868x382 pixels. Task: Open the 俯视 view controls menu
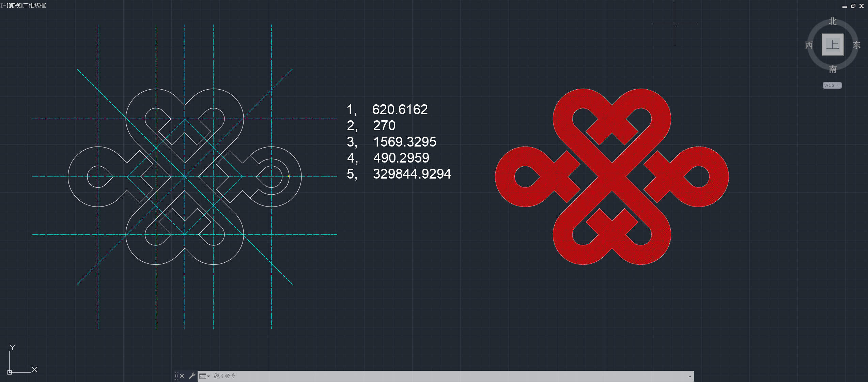click(15, 5)
